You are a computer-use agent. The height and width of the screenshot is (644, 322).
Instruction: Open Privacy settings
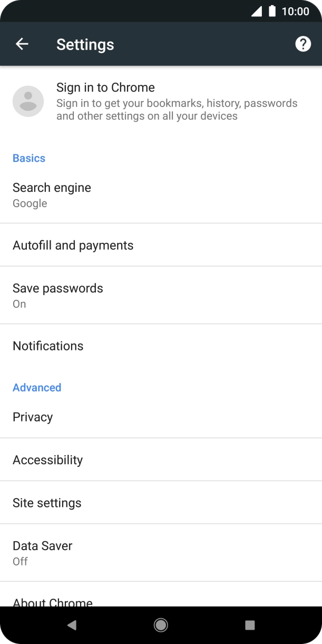coord(33,417)
